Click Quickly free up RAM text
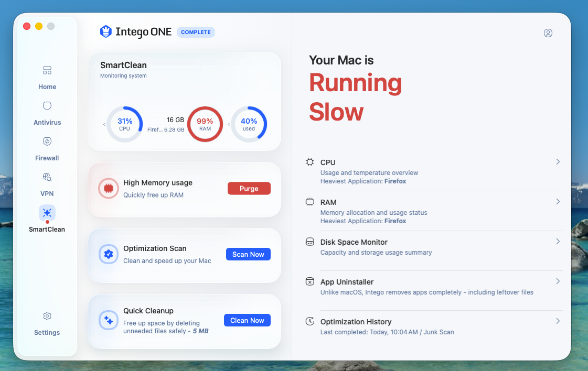The width and height of the screenshot is (588, 371). [153, 195]
